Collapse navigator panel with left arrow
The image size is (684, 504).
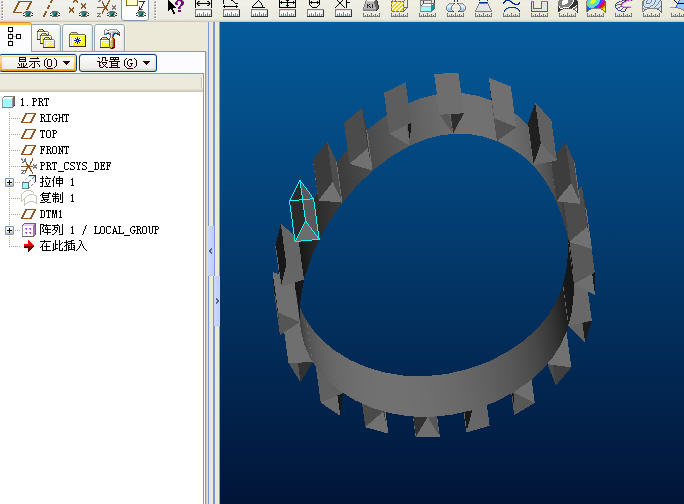coord(211,251)
